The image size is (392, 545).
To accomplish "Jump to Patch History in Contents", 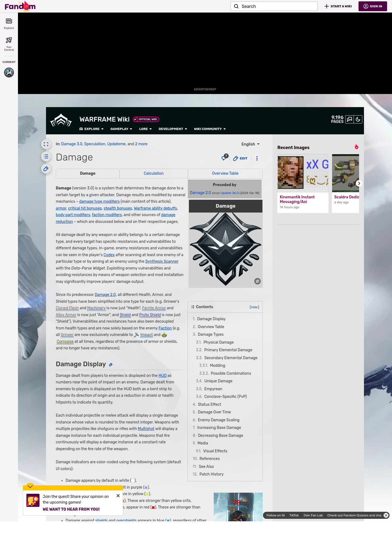I will click(x=211, y=474).
